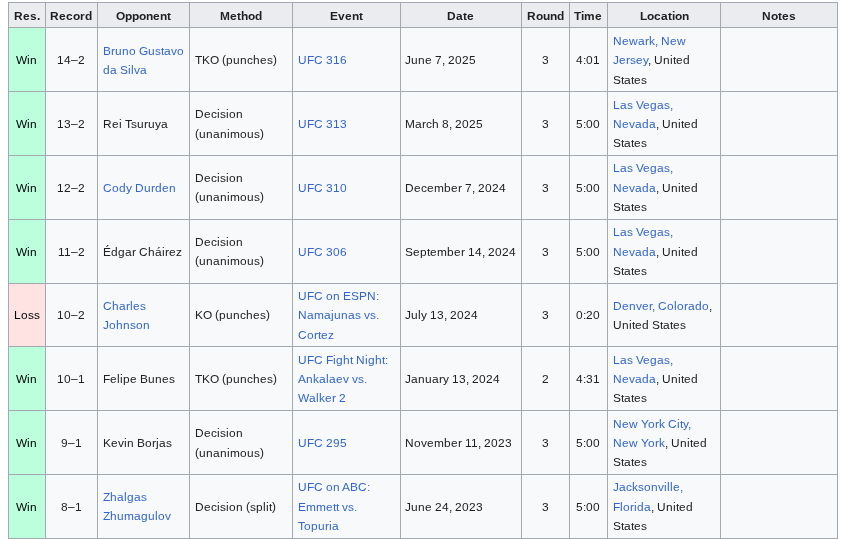Click the 13–2 record cell
Viewport: 842px width, 539px height.
coord(71,124)
